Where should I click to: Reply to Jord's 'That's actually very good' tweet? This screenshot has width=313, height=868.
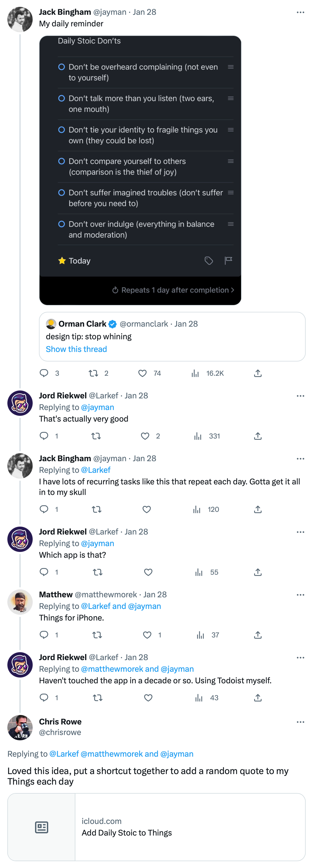(44, 436)
